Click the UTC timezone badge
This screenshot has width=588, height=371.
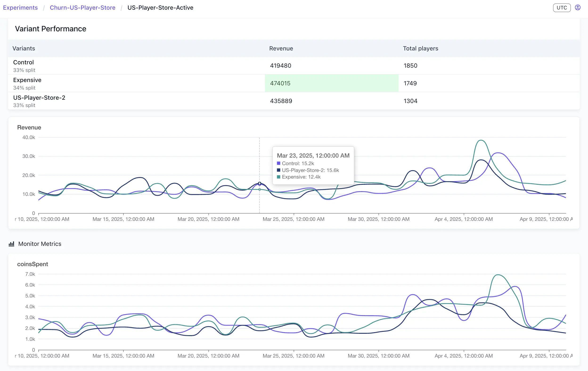click(x=562, y=8)
